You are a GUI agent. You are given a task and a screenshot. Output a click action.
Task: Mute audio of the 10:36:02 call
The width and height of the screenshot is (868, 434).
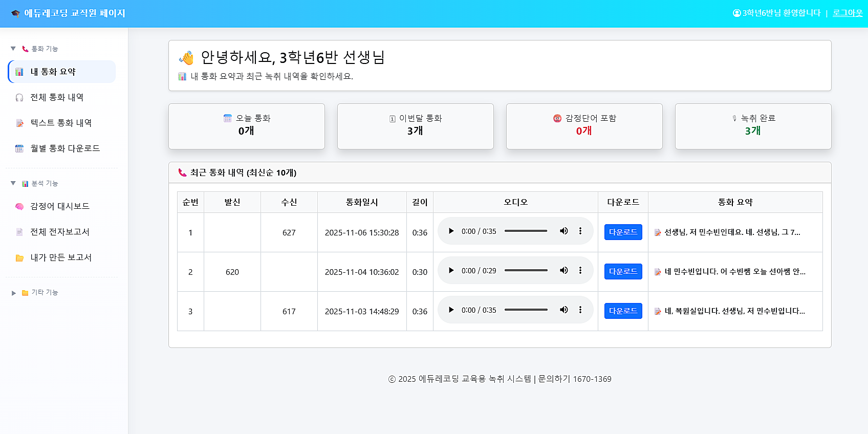pyautogui.click(x=564, y=270)
